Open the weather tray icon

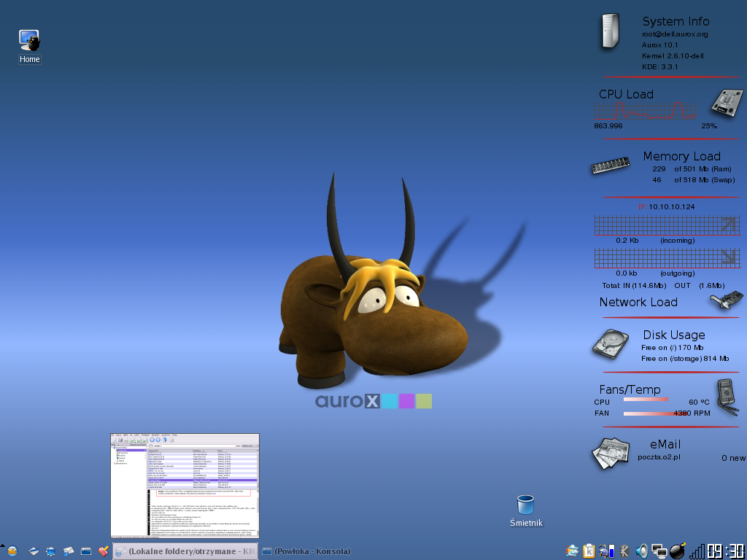coord(572,551)
